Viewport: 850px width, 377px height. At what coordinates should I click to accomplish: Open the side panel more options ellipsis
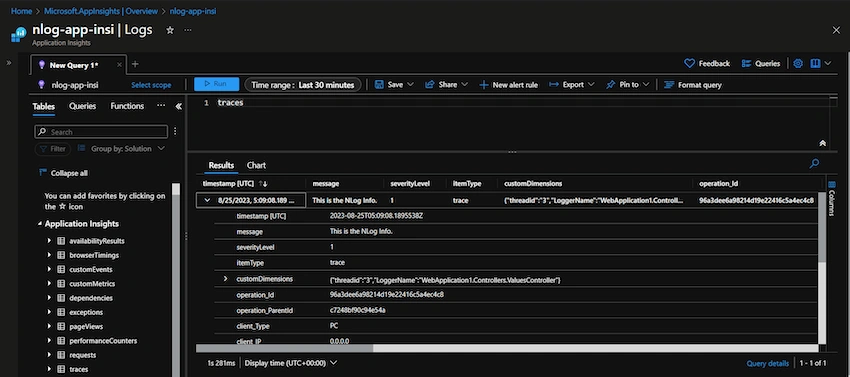click(x=161, y=106)
